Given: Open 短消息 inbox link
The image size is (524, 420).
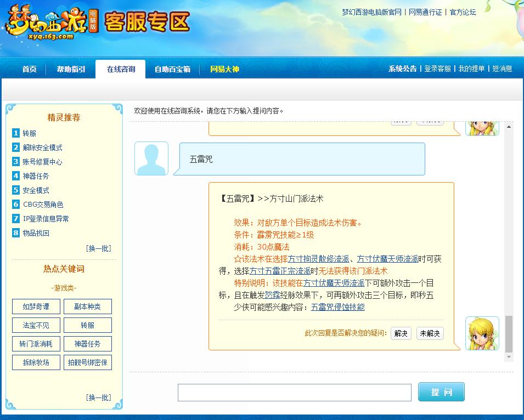Looking at the screenshot, I should tap(502, 69).
